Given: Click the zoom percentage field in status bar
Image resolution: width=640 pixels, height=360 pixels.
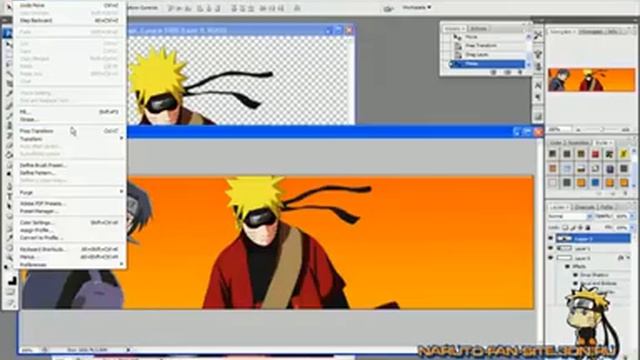Looking at the screenshot, I should (x=29, y=350).
